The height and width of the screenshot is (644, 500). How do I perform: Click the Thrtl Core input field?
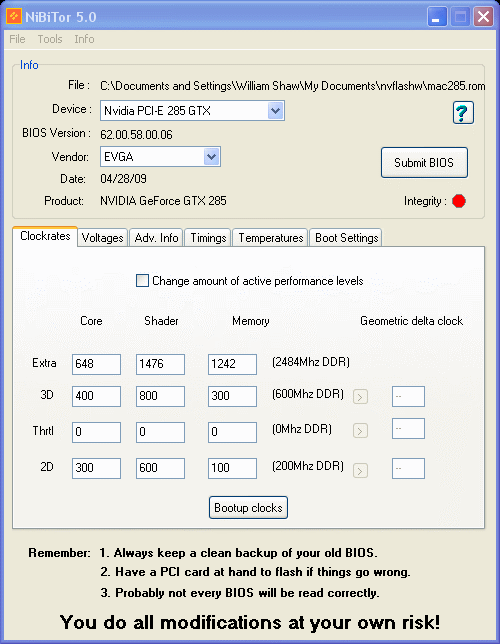[x=96, y=432]
